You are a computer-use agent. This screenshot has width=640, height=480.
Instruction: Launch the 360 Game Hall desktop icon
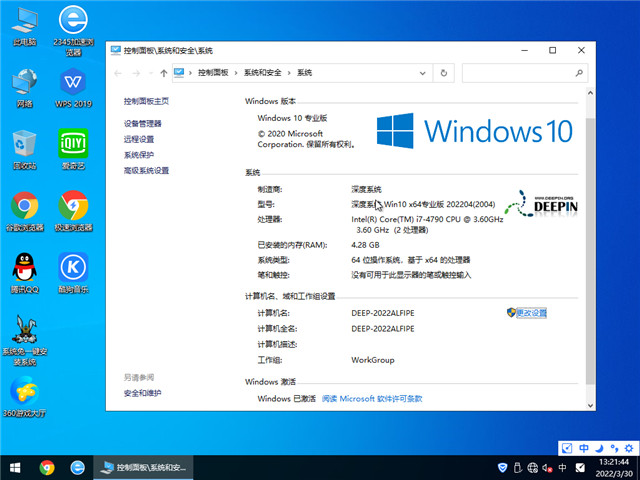point(24,391)
